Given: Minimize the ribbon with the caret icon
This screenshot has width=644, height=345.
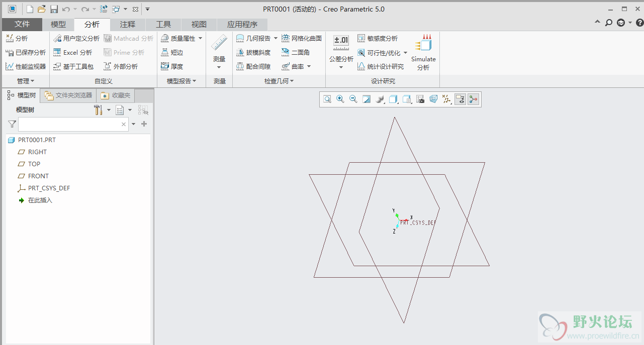Looking at the screenshot, I should (597, 23).
